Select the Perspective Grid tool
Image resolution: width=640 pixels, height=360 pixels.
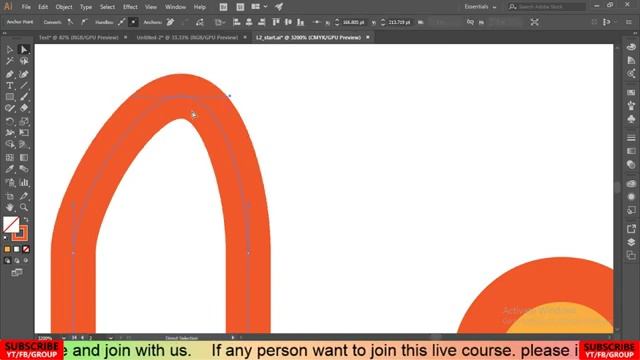tap(24, 144)
